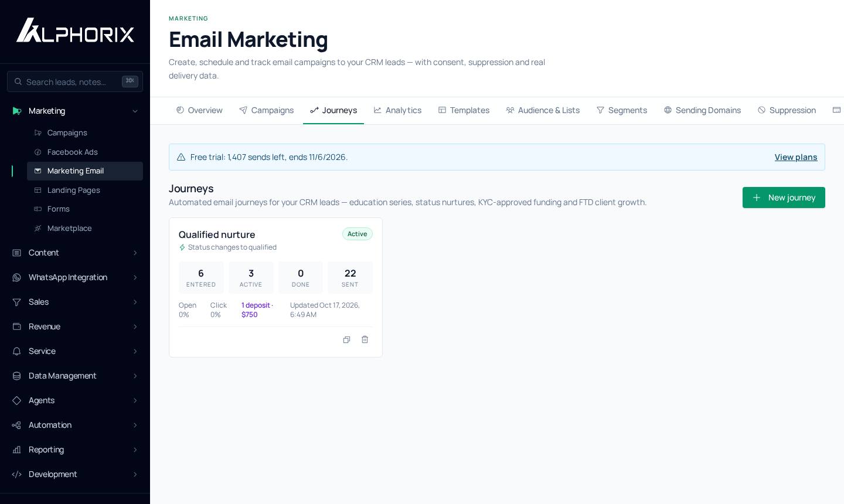Switch to the Analytics tab

[x=397, y=110]
